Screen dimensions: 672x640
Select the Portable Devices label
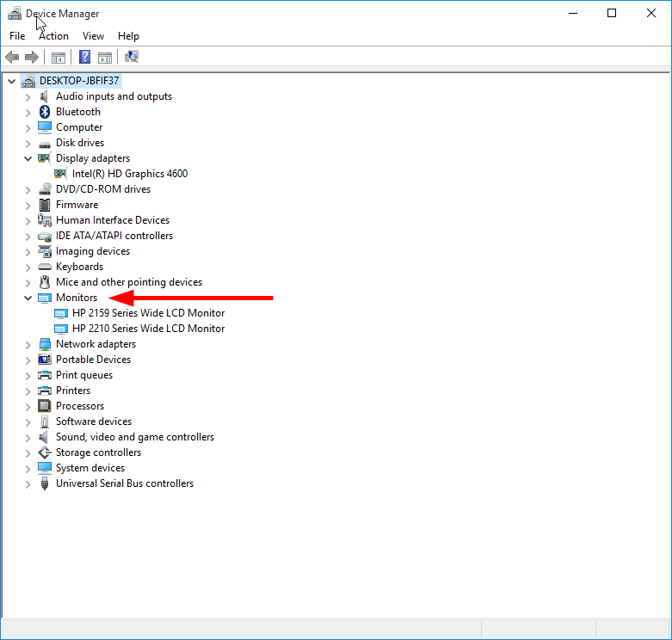click(94, 360)
